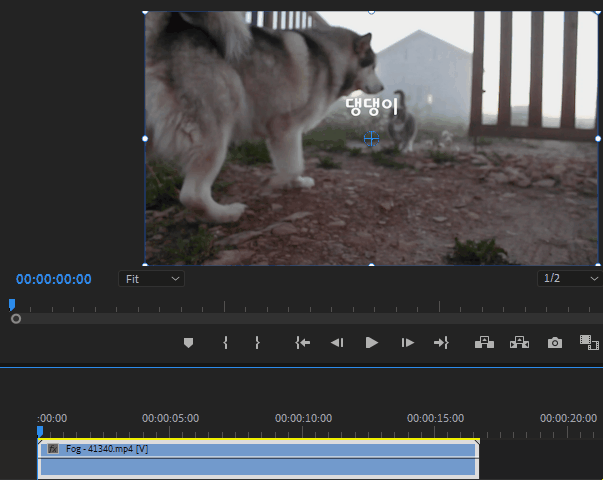The width and height of the screenshot is (603, 480).
Task: Mark Out point with the right brace icon
Action: click(257, 342)
